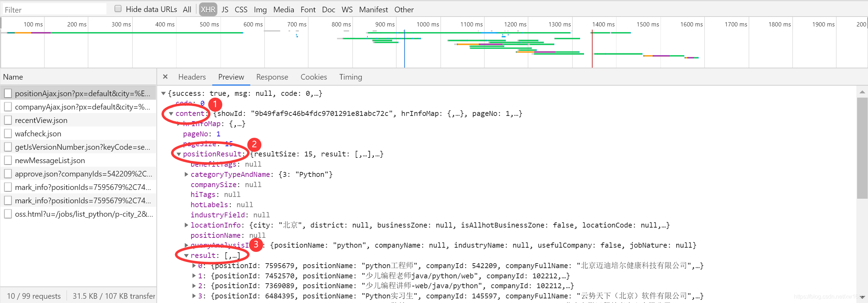Screen dimensions: 868x303
Task: Click the 1400 ms timeline marker
Action: pos(603,24)
